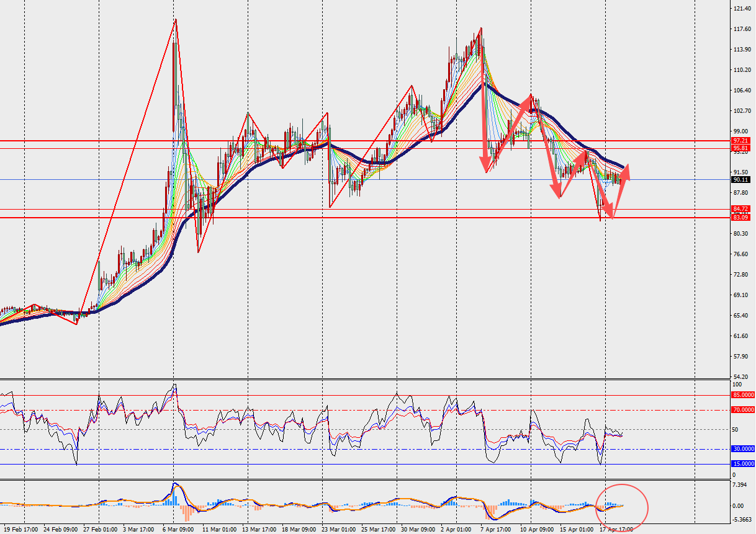Select the red 84.72 price level tag
Screen dimensions: 756x534
click(740, 209)
